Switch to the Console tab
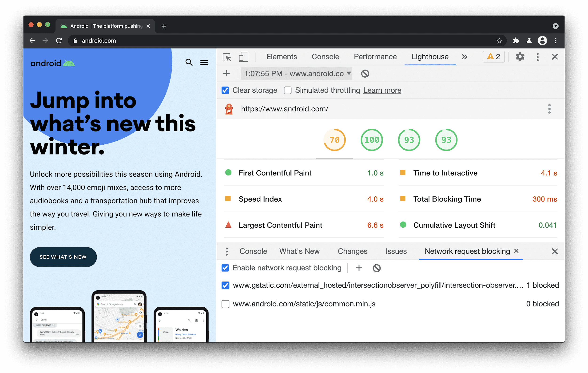The image size is (588, 373). click(x=325, y=56)
